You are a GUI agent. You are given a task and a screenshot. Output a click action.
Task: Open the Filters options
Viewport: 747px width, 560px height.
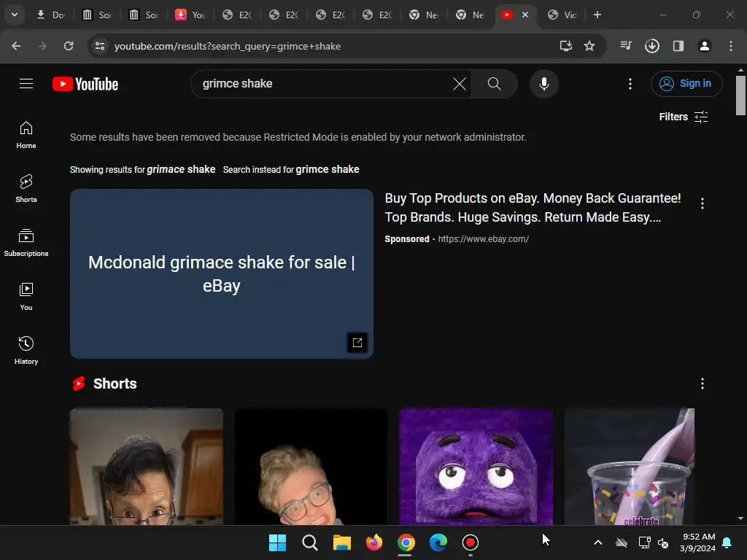click(683, 117)
